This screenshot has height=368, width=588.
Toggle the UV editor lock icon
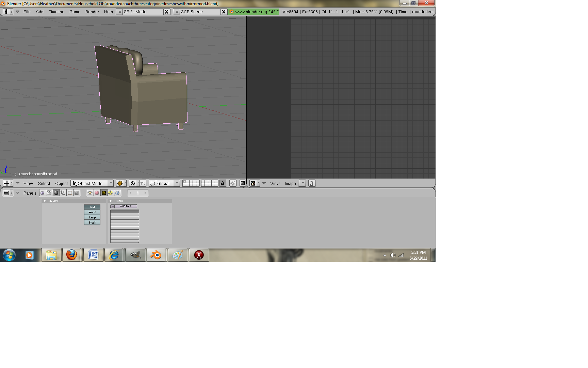311,183
